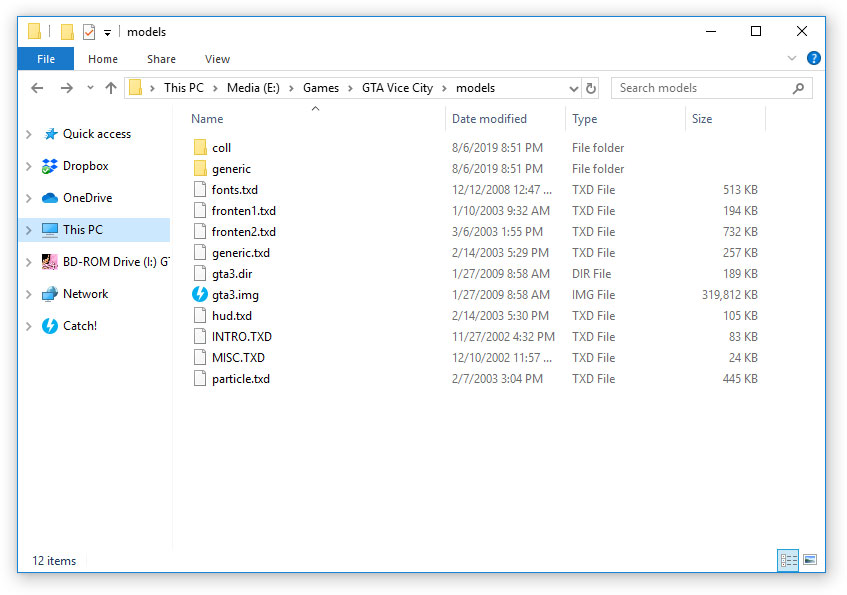
Task: Click the search magnifier icon
Action: [798, 88]
